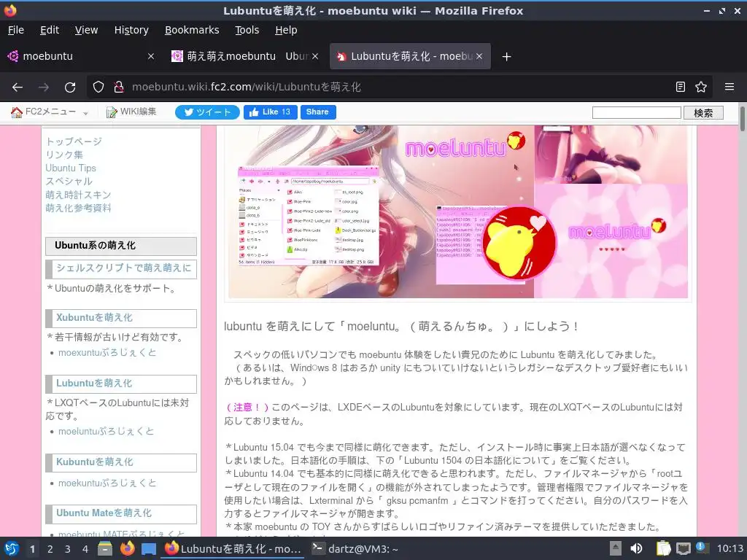
Task: Open the Edit menu
Action: (50, 30)
